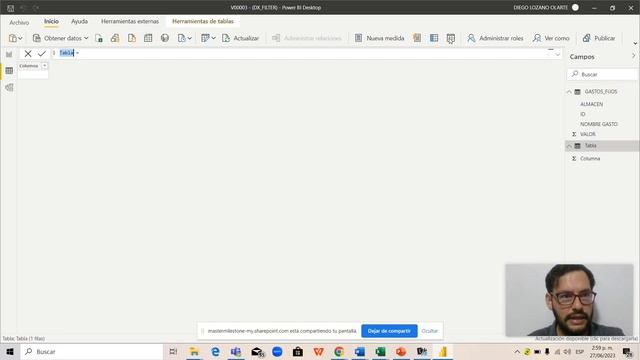Click the Buscar field in Campos
This screenshot has width=640, height=360.
point(602,74)
